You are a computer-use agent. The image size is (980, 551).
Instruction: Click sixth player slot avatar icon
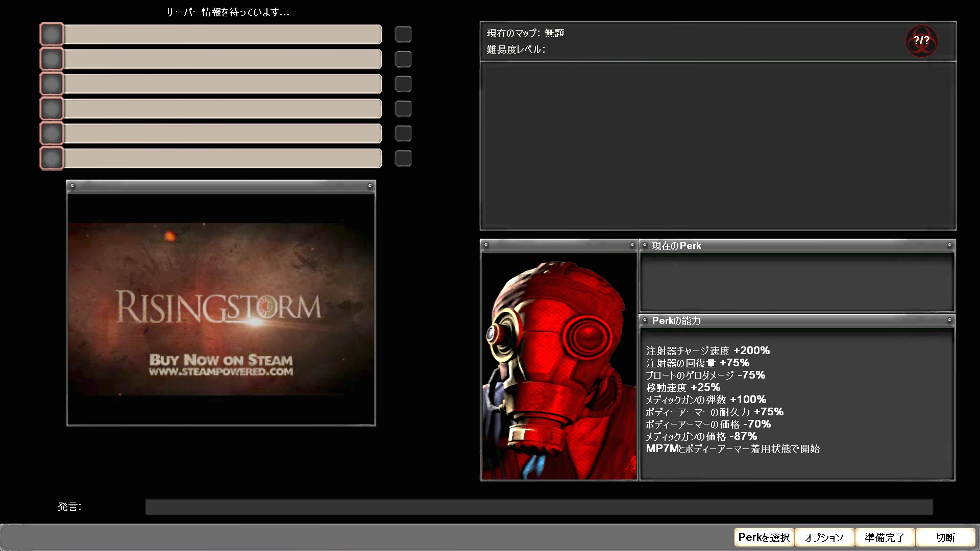[52, 158]
